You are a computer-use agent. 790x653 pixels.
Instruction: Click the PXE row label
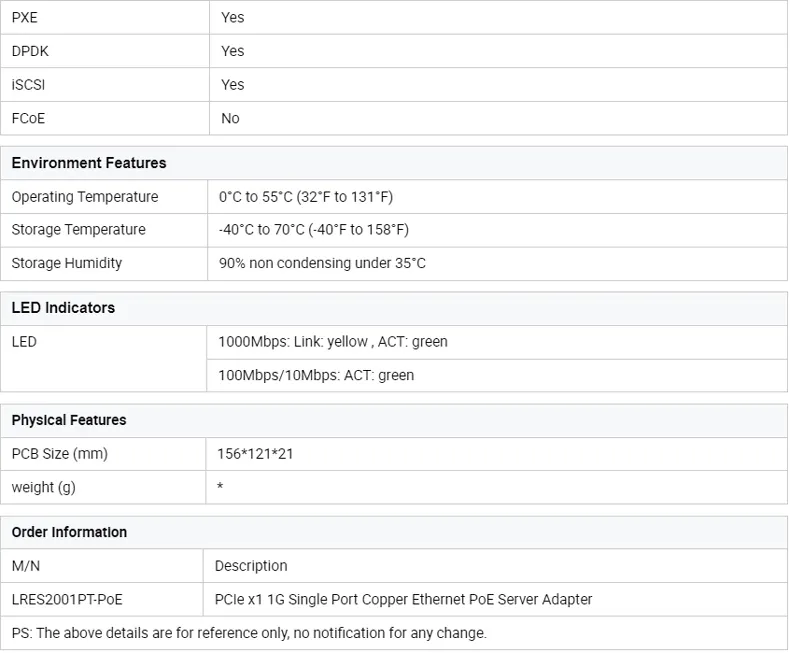pyautogui.click(x=25, y=18)
